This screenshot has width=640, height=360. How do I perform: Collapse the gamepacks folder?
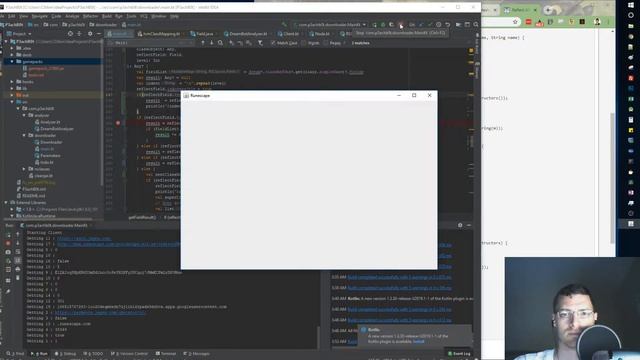12,62
